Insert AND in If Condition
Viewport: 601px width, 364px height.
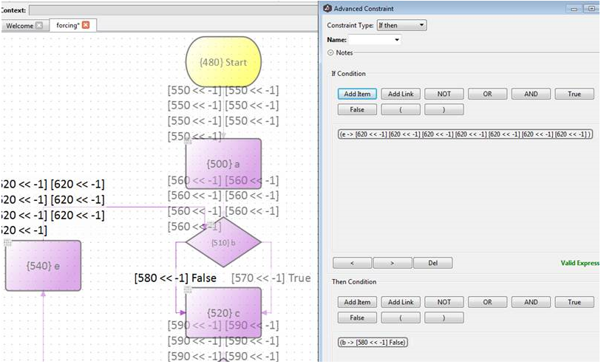tap(531, 94)
